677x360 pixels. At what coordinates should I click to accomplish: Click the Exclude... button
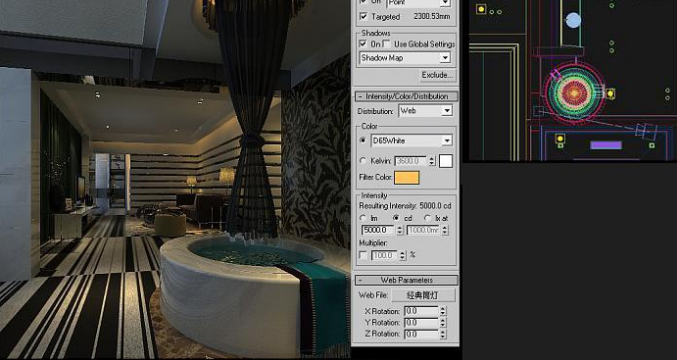click(x=438, y=75)
